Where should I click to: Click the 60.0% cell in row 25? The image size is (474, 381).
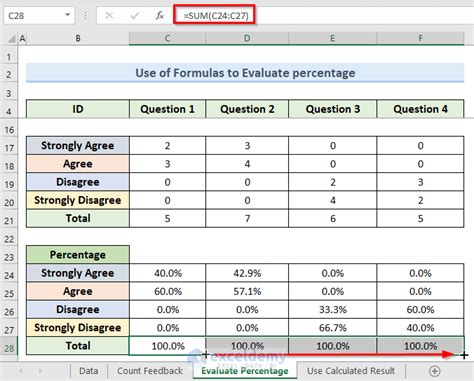[x=168, y=291]
